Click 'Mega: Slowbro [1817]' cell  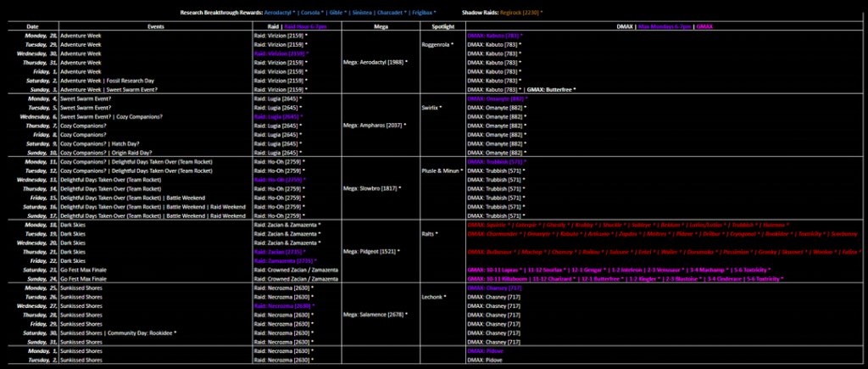[372, 188]
